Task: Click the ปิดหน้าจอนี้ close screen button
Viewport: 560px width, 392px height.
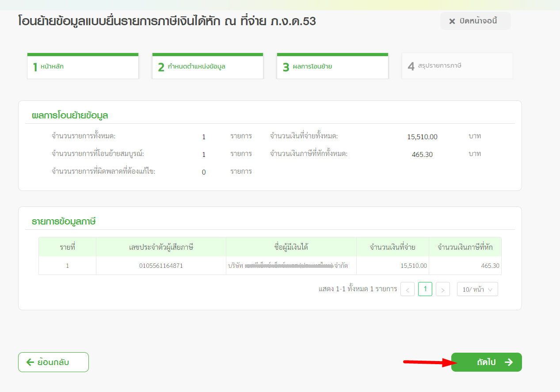Action: (x=475, y=21)
